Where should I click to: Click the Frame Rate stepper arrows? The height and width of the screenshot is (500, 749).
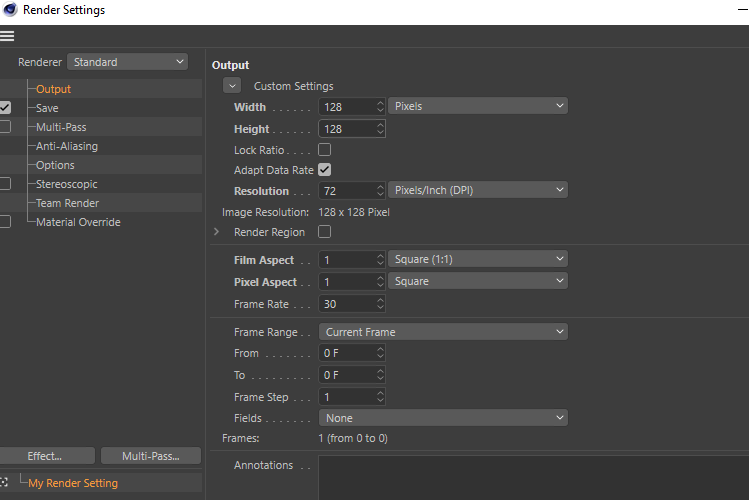[x=380, y=304]
